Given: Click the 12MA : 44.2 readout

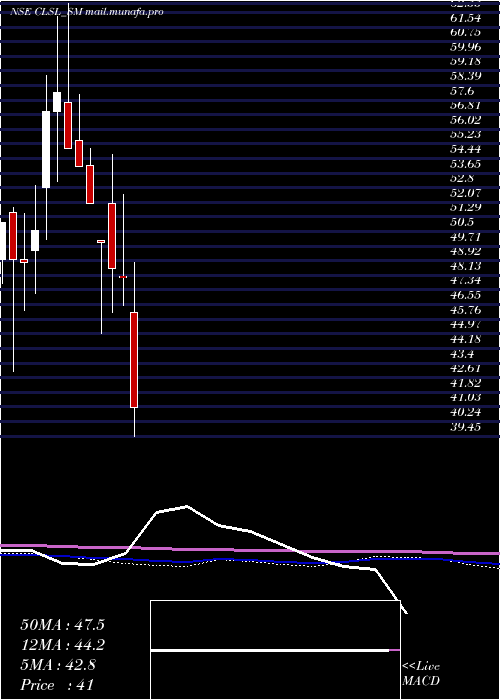Looking at the screenshot, I should click(x=63, y=645).
